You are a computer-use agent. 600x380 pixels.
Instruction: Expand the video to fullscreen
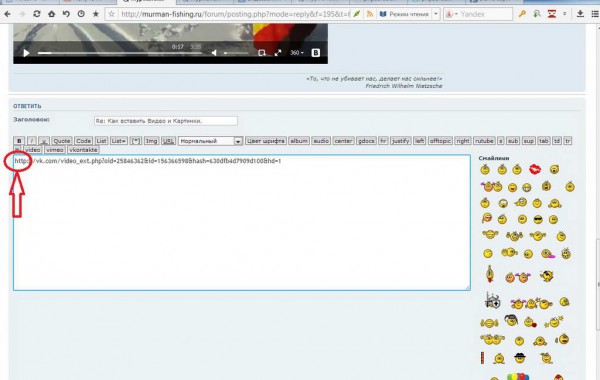click(x=278, y=53)
